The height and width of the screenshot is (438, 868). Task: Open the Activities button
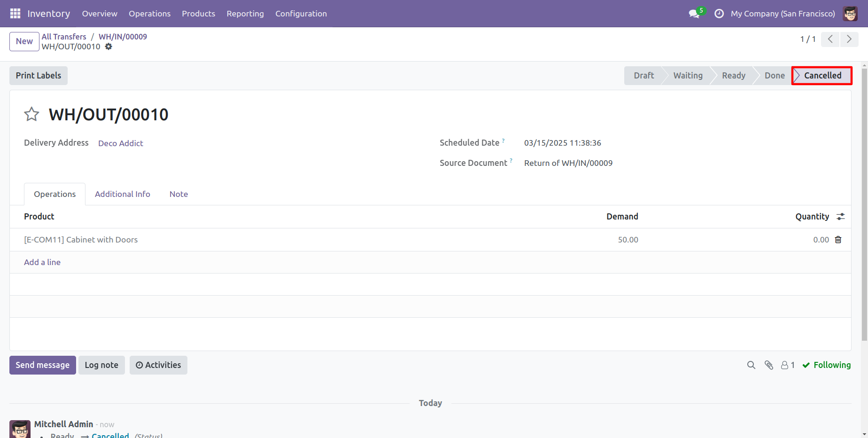158,365
